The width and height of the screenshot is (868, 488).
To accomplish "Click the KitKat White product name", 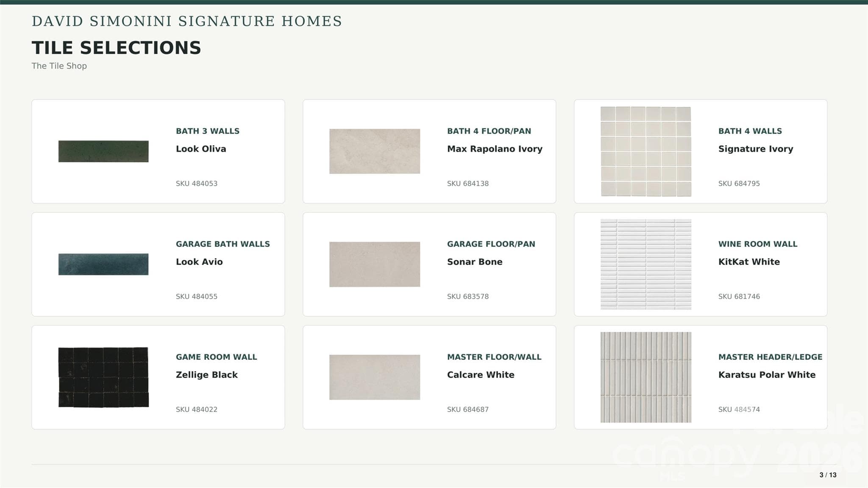I will [x=749, y=262].
